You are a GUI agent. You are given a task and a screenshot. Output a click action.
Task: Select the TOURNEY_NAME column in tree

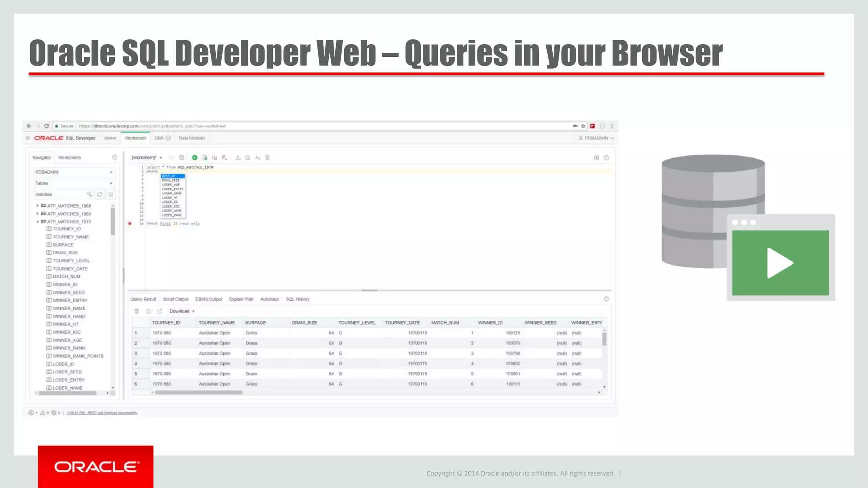(71, 237)
